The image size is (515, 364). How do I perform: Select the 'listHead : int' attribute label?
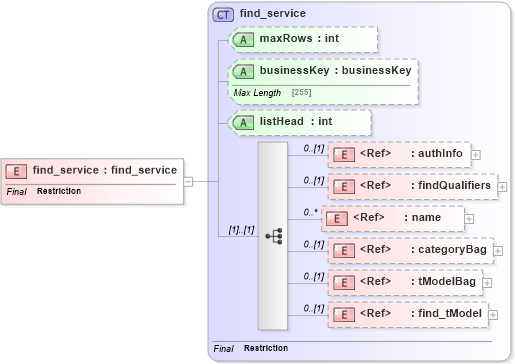point(296,121)
